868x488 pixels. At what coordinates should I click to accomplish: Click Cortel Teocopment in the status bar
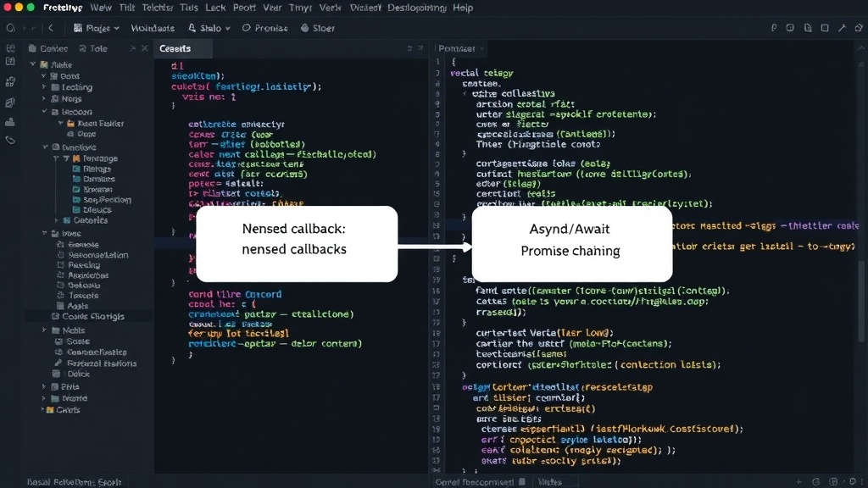[475, 482]
